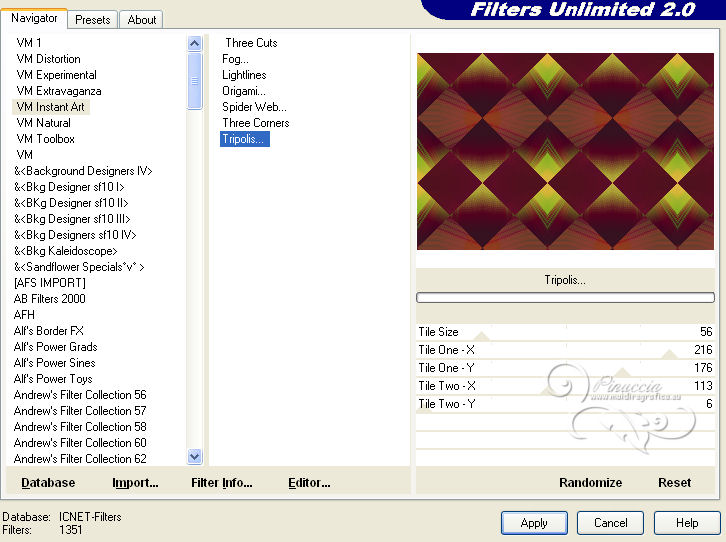Open the Editor... button
Viewport: 726px width, 542px height.
[x=309, y=483]
